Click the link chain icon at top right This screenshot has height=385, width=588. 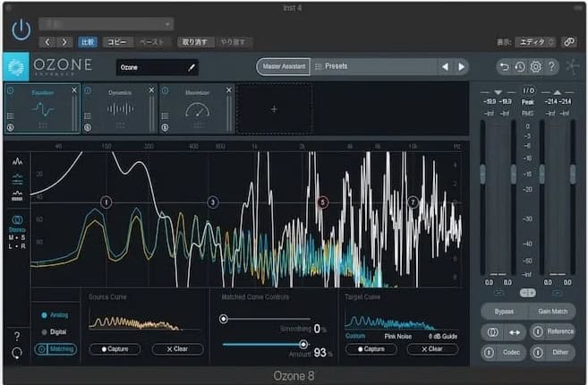coord(569,42)
